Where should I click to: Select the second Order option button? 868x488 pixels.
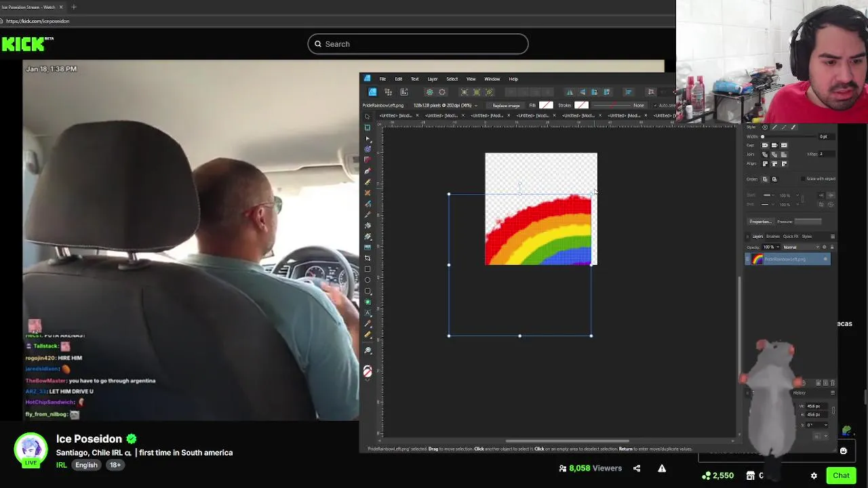point(774,180)
